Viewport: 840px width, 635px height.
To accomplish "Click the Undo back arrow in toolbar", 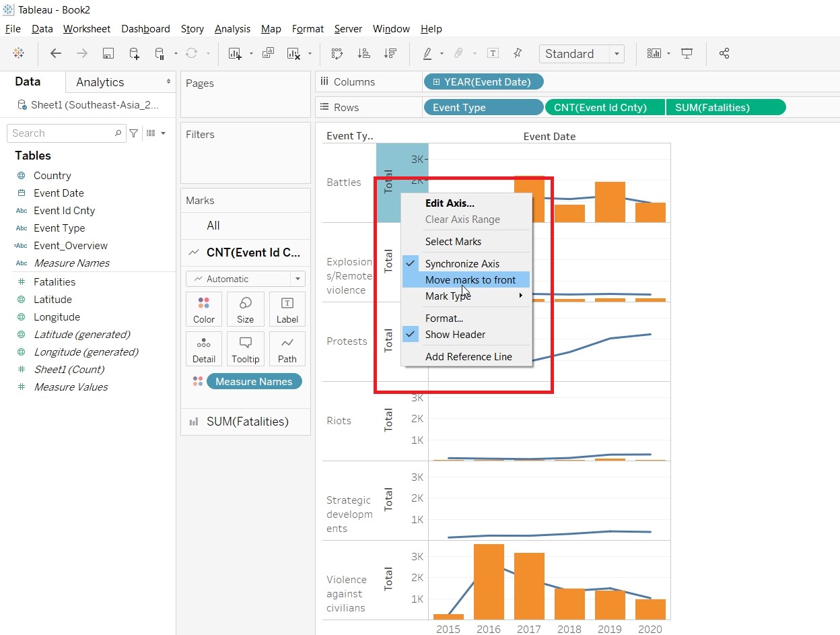I will (x=56, y=54).
